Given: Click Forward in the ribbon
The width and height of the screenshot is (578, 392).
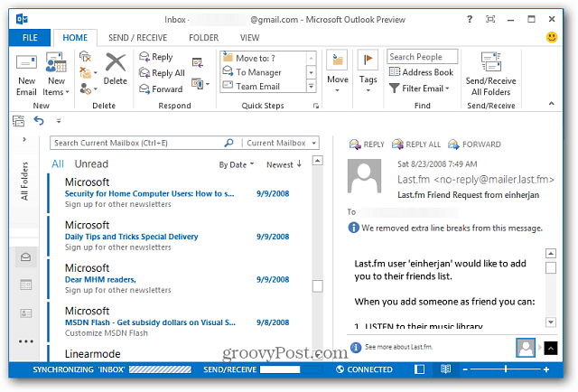Looking at the screenshot, I should (161, 89).
